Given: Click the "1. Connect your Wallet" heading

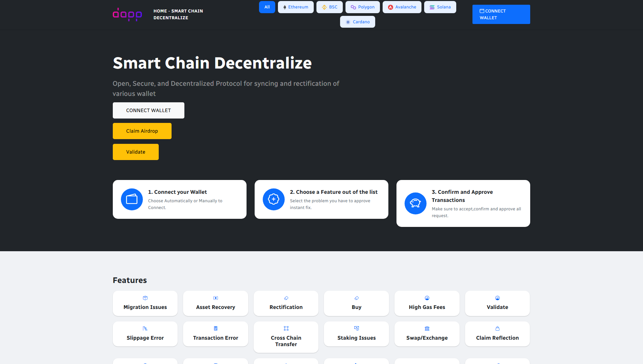Looking at the screenshot, I should coord(177,192).
